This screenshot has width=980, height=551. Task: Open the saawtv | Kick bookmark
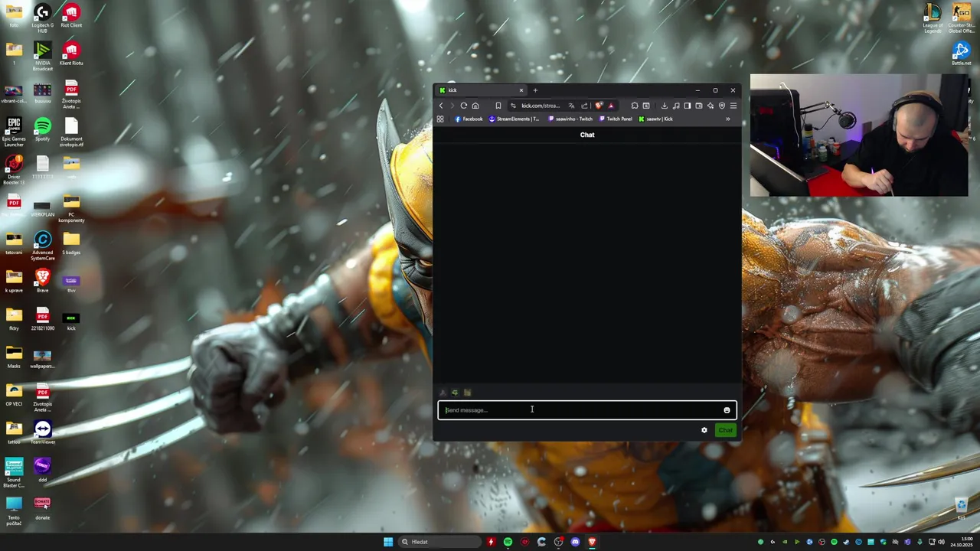[656, 119]
